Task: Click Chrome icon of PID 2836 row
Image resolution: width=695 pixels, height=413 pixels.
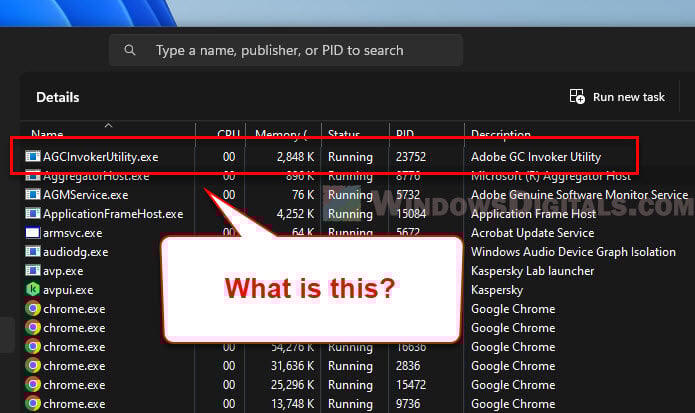Action: coord(33,366)
